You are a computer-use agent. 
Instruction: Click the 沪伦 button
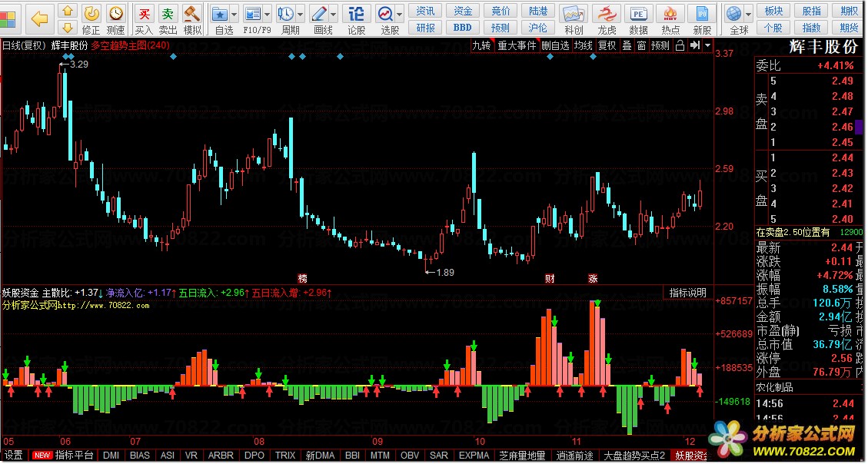coord(538,27)
